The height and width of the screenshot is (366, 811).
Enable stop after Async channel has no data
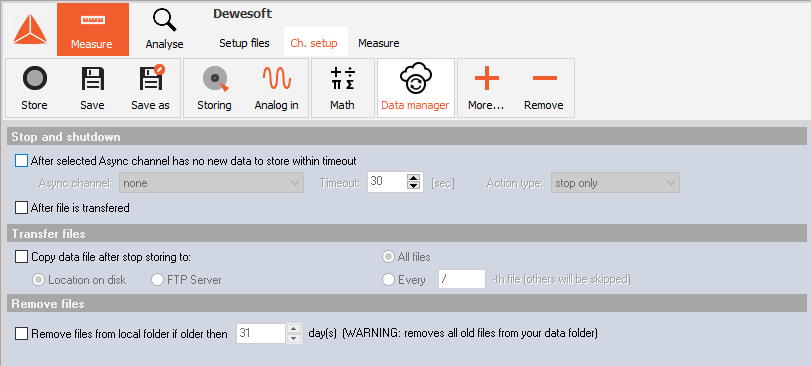coord(22,161)
